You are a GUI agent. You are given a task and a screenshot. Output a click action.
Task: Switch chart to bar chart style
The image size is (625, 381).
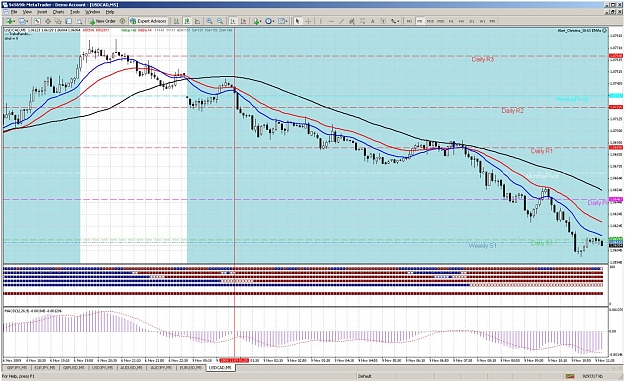(x=176, y=21)
